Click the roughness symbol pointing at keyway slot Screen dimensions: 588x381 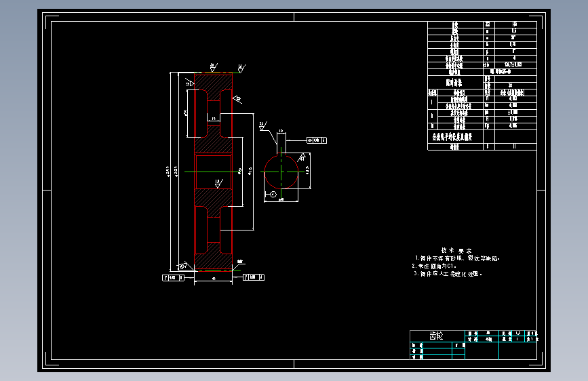tap(263, 125)
